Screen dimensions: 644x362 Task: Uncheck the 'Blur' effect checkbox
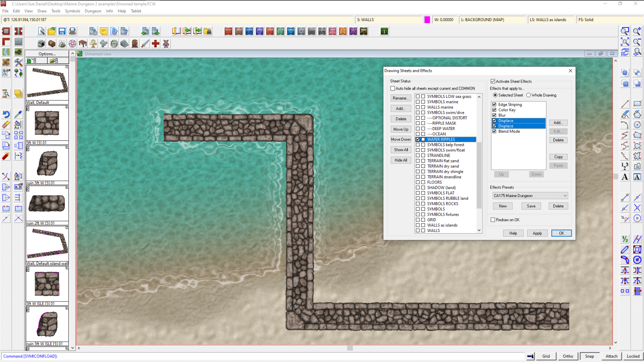tap(494, 115)
